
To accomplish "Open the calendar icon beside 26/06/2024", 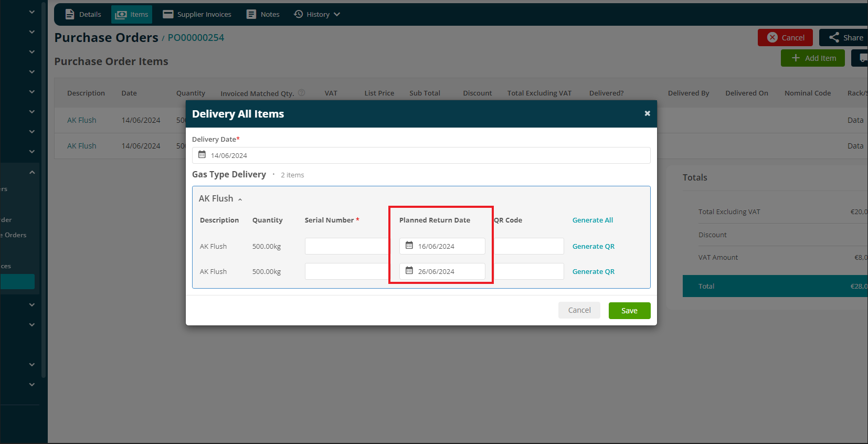I will pyautogui.click(x=409, y=271).
